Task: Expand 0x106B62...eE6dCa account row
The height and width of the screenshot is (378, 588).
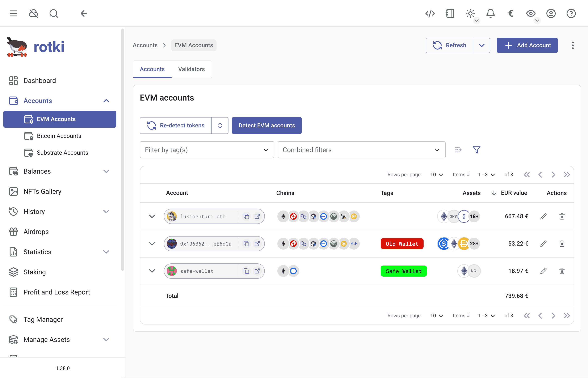Action: 152,243
